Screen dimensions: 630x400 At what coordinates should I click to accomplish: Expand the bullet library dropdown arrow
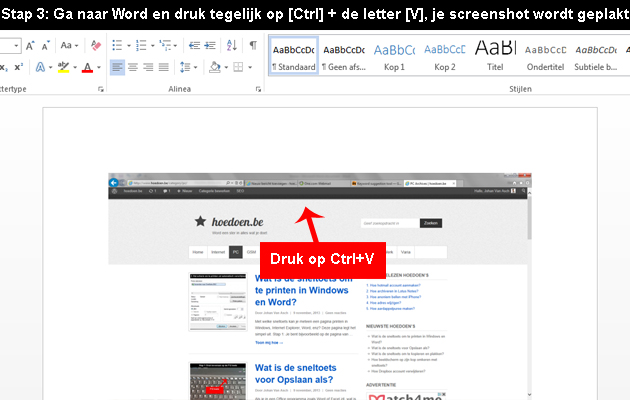[x=129, y=46]
